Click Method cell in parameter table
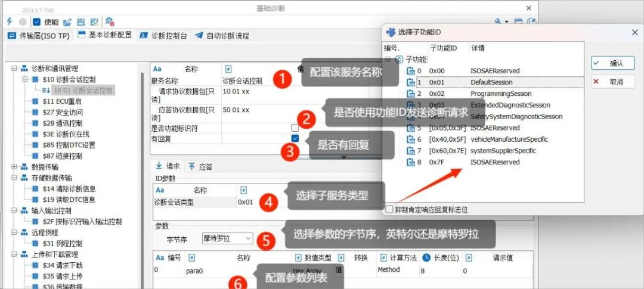This screenshot has width=644, height=289. coord(388,270)
